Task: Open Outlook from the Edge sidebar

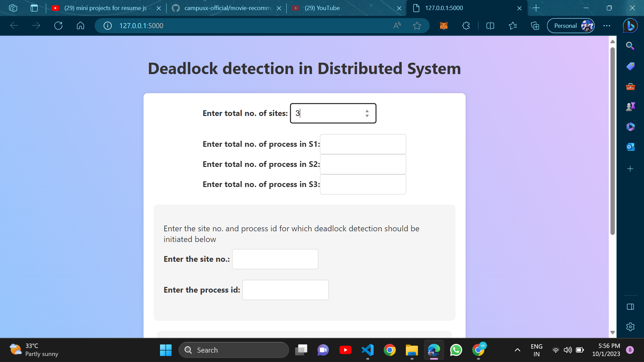Action: [x=630, y=146]
